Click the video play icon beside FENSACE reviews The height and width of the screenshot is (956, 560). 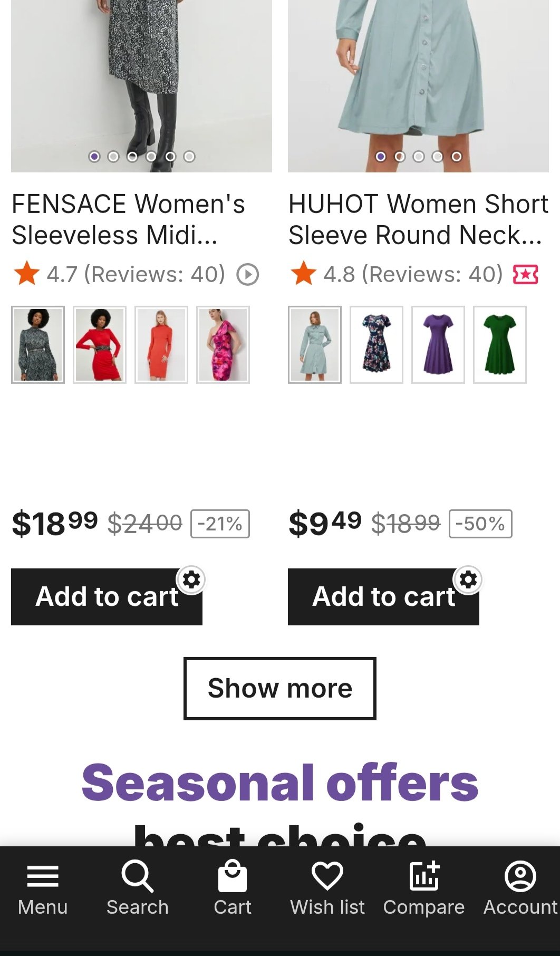pos(248,275)
